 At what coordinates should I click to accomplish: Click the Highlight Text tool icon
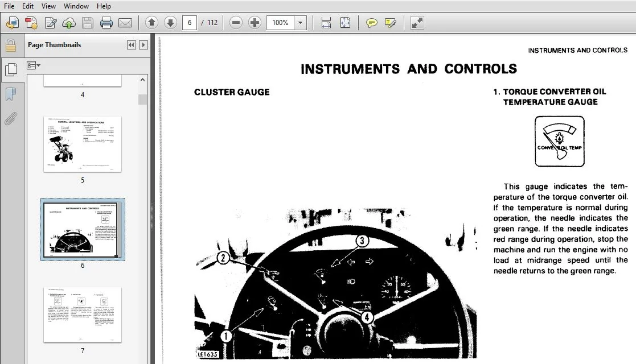(x=390, y=23)
